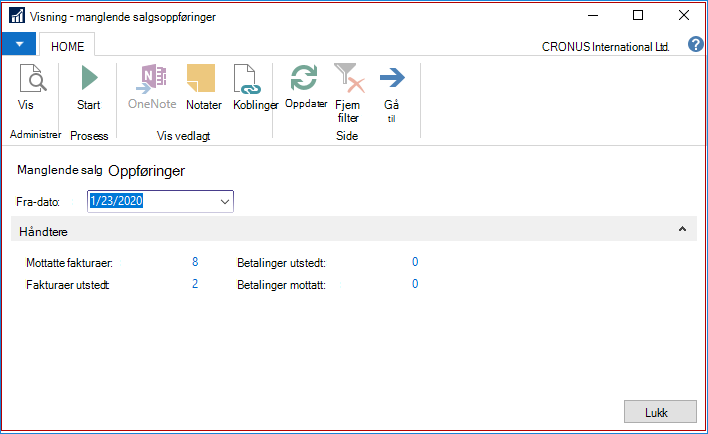Open the Fra-dato date dropdown arrow

click(224, 201)
